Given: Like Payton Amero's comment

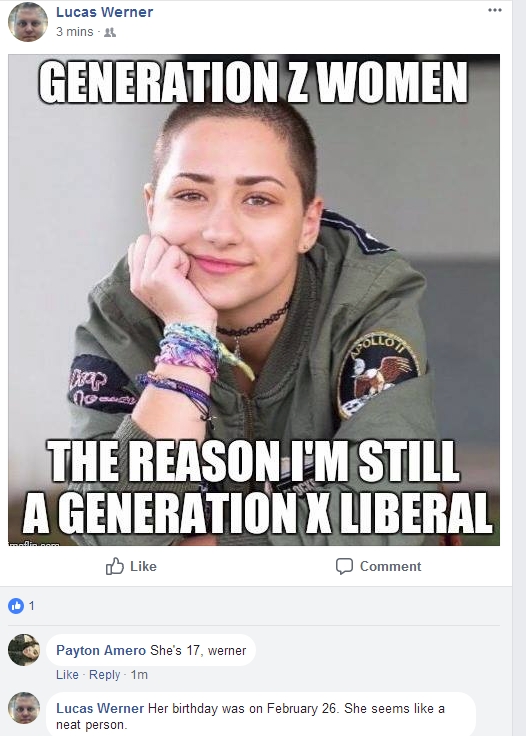Looking at the screenshot, I should coord(67,675).
